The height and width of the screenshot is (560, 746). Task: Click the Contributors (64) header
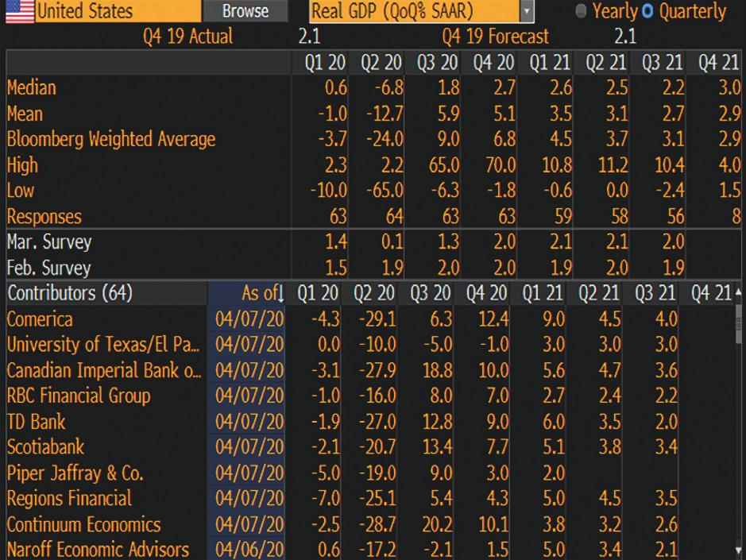70,294
